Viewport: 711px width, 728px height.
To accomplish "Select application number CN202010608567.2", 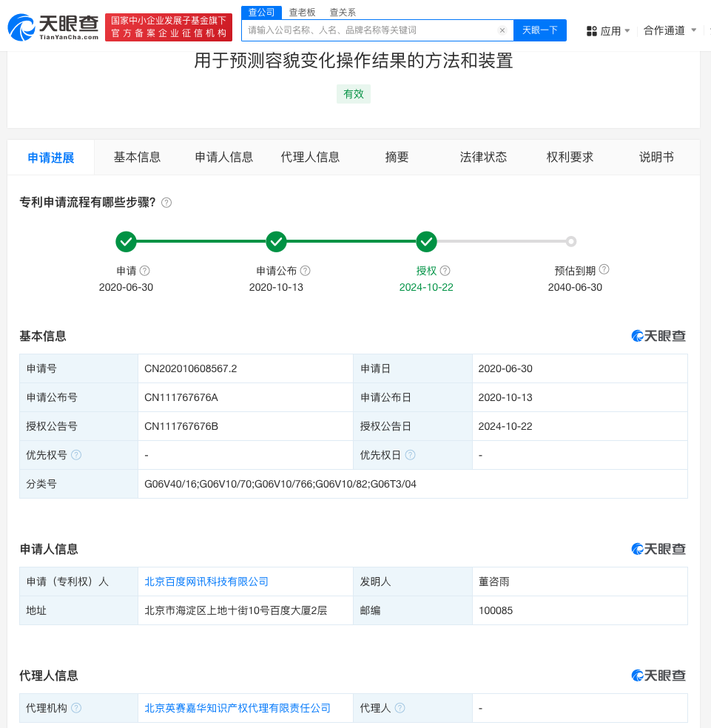I will [190, 368].
